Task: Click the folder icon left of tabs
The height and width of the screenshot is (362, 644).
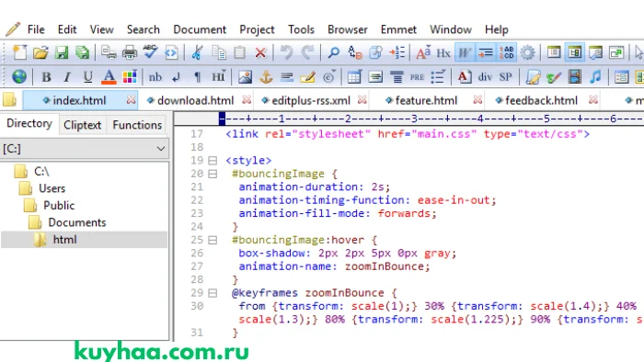Action: click(9, 99)
